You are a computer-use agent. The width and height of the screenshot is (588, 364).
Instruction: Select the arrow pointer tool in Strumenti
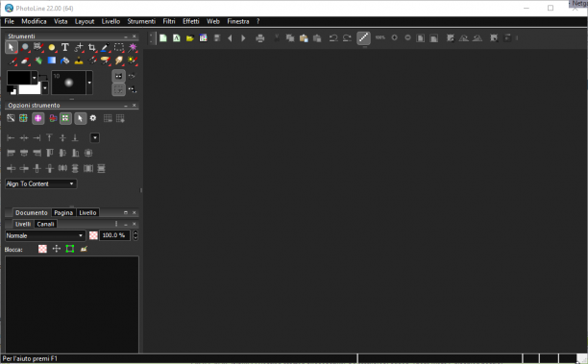12,47
